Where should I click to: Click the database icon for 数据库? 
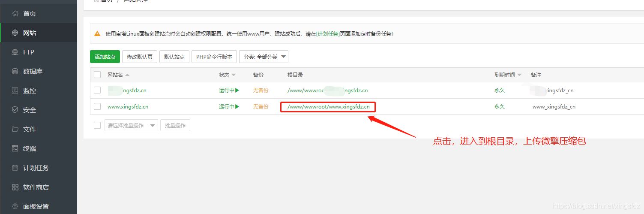pos(15,72)
